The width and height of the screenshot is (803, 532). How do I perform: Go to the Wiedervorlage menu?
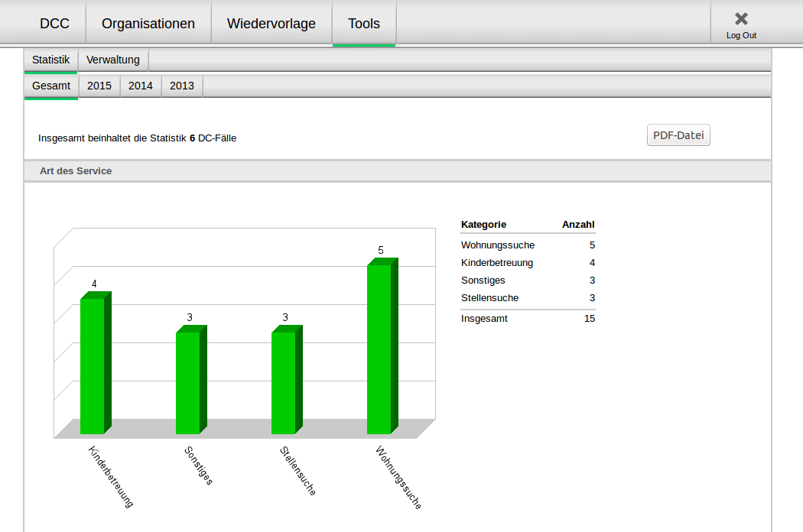point(271,24)
